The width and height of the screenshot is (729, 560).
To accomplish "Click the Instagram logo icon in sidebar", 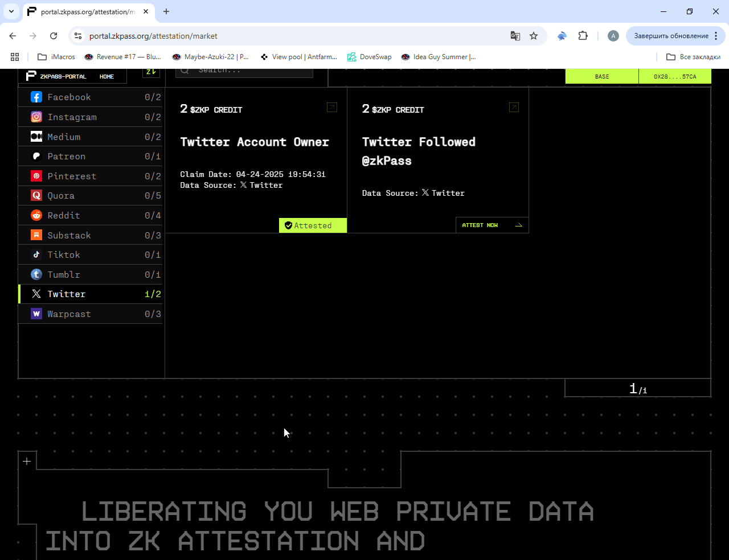I will pos(36,117).
